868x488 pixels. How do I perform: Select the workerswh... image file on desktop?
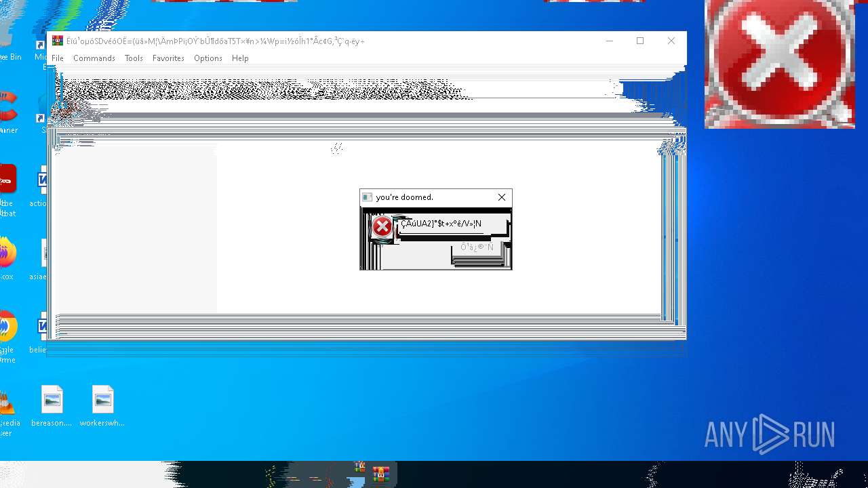(x=102, y=407)
